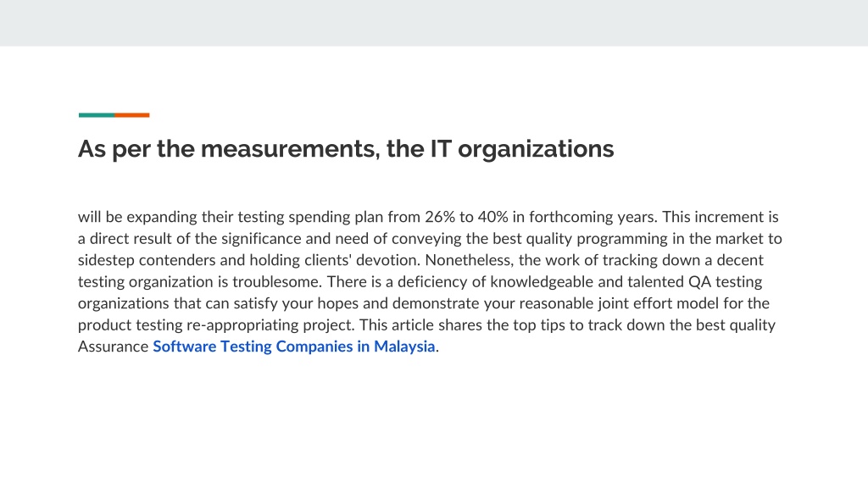This screenshot has height=488, width=868.
Task: Click the word "Malaysia" in the blue link
Action: [404, 347]
